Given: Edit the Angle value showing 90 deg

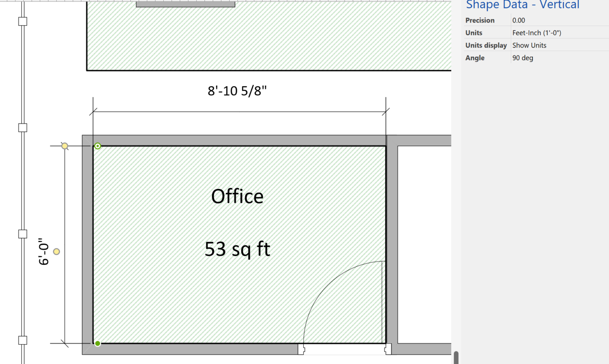Looking at the screenshot, I should pos(523,58).
